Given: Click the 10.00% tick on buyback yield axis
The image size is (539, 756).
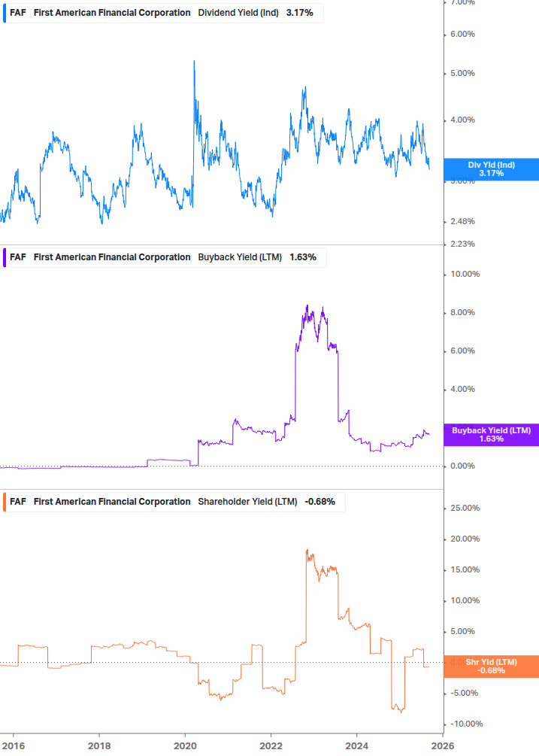Looking at the screenshot, I should click(x=465, y=275).
